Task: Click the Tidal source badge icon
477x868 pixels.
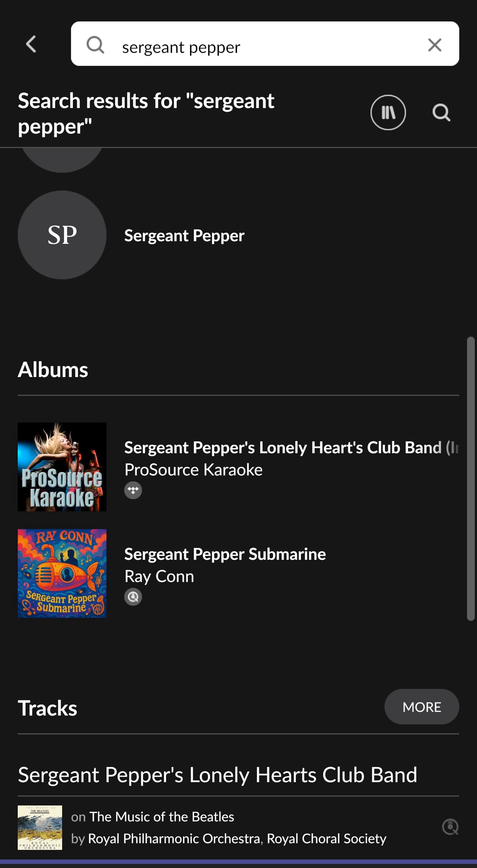Action: (x=133, y=491)
